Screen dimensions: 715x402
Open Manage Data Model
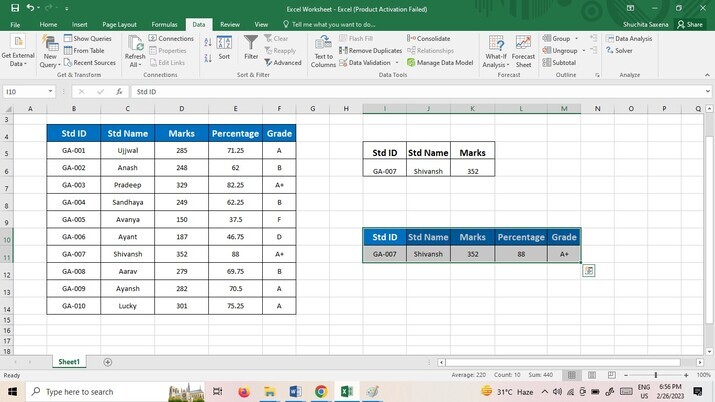(440, 62)
